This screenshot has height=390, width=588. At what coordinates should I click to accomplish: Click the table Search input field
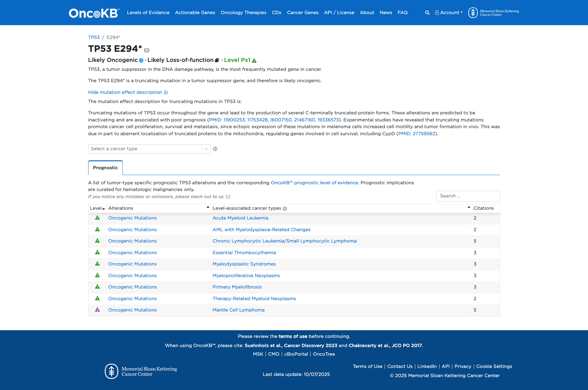(468, 196)
